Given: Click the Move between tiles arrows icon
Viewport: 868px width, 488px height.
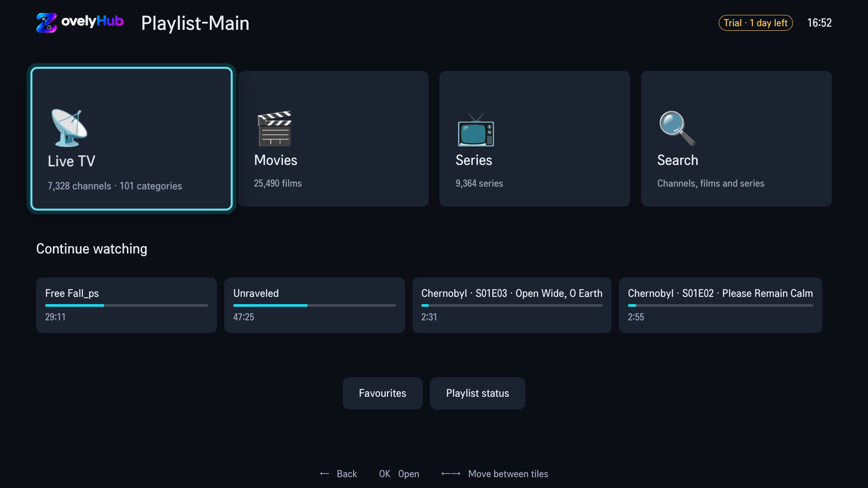Looking at the screenshot, I should 451,474.
